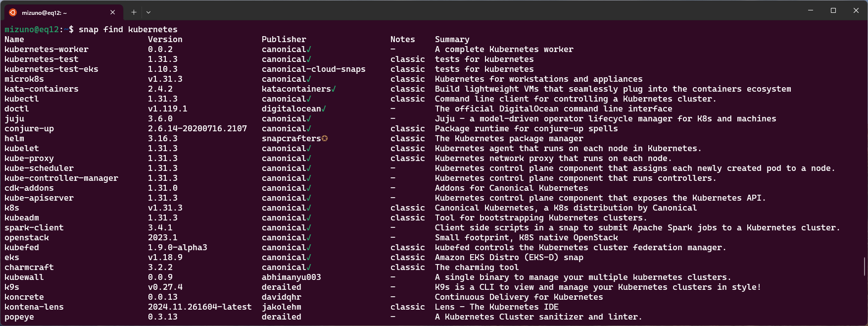868x326 pixels.
Task: Click the 'kubernetes-worker' package name
Action: (47, 50)
